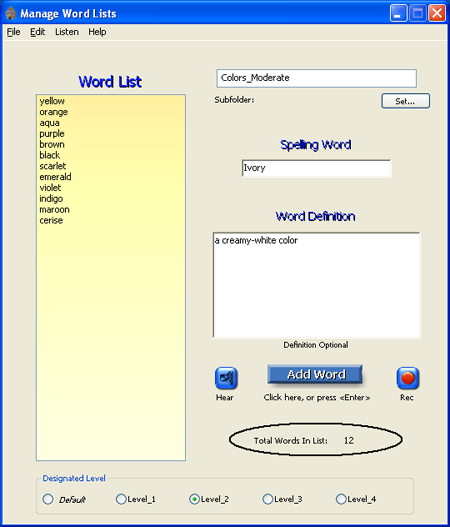Close the Manage Word Lists window
Screen dimensions: 450x527
(437, 14)
